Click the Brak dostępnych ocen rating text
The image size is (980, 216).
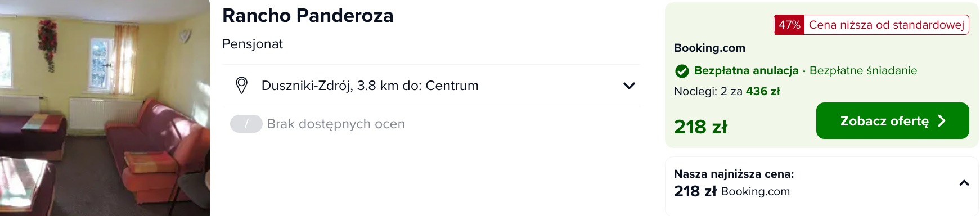coord(336,124)
